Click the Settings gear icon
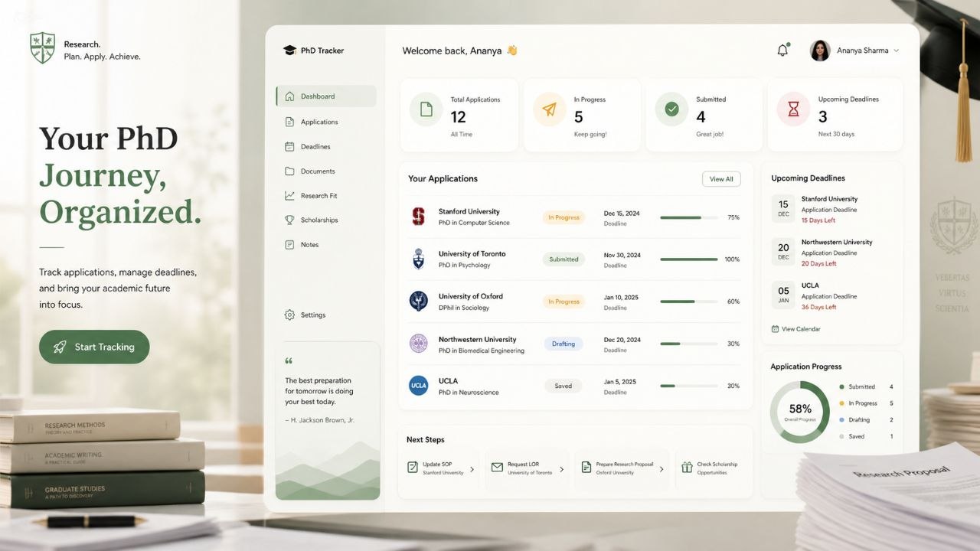This screenshot has width=980, height=551. (x=289, y=315)
